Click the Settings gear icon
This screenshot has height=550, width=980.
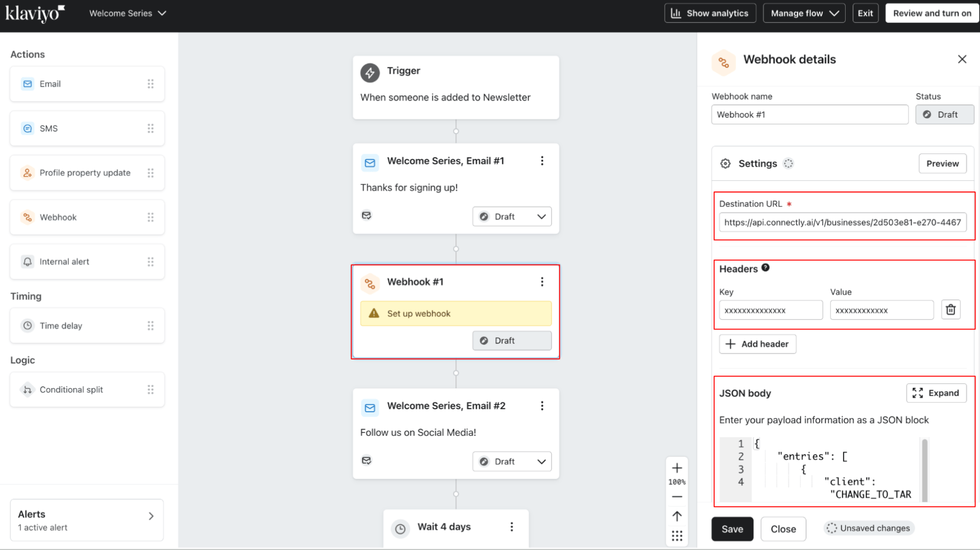point(725,164)
